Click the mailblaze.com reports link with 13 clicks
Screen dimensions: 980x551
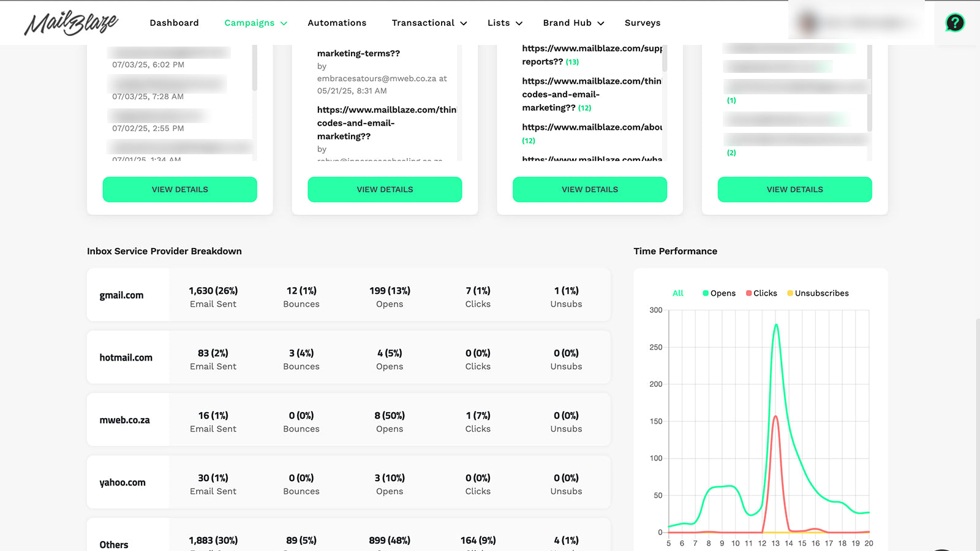point(592,54)
